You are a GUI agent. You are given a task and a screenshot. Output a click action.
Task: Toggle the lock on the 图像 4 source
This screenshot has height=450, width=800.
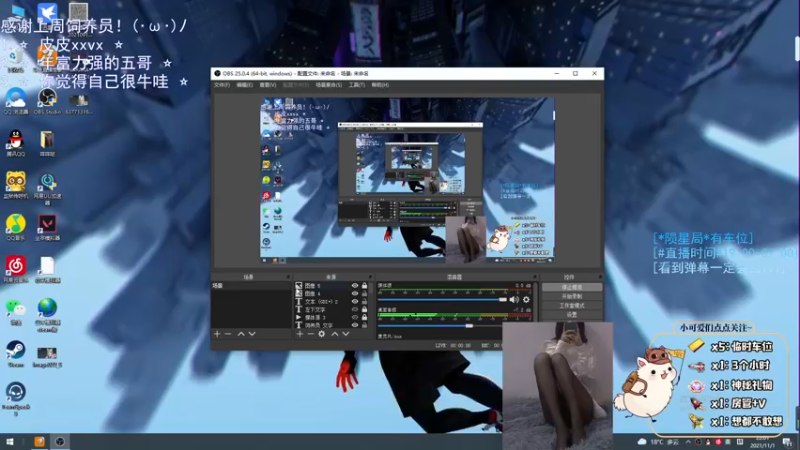point(364,293)
